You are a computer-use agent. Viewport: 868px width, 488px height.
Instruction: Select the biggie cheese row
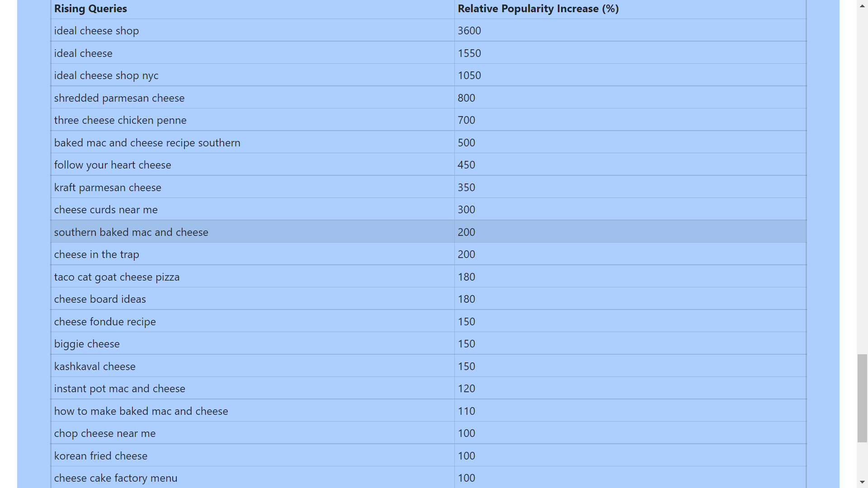(x=87, y=344)
